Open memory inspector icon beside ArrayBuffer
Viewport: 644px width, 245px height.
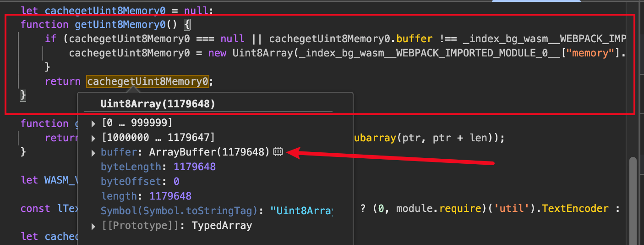[278, 152]
